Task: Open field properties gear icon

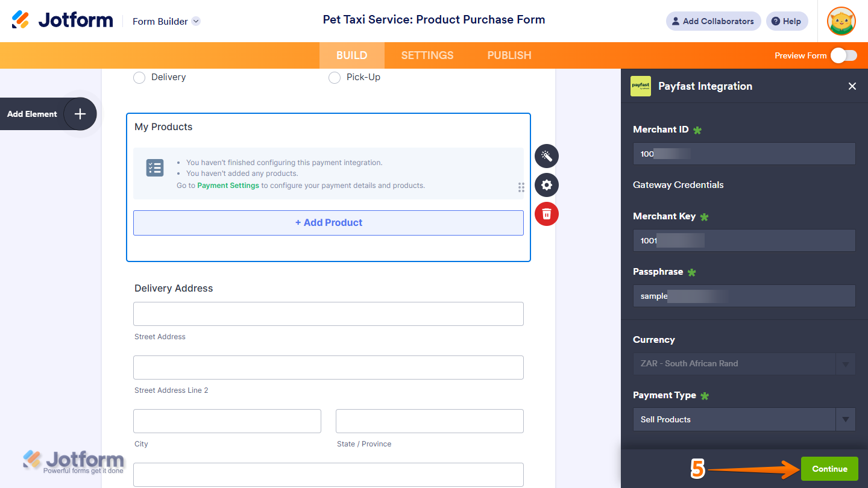Action: click(546, 185)
